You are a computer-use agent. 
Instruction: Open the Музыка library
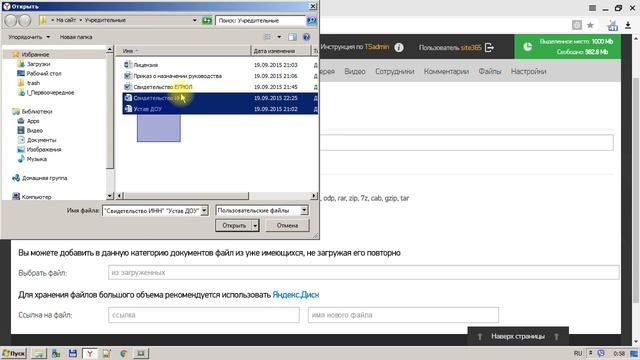(32, 159)
